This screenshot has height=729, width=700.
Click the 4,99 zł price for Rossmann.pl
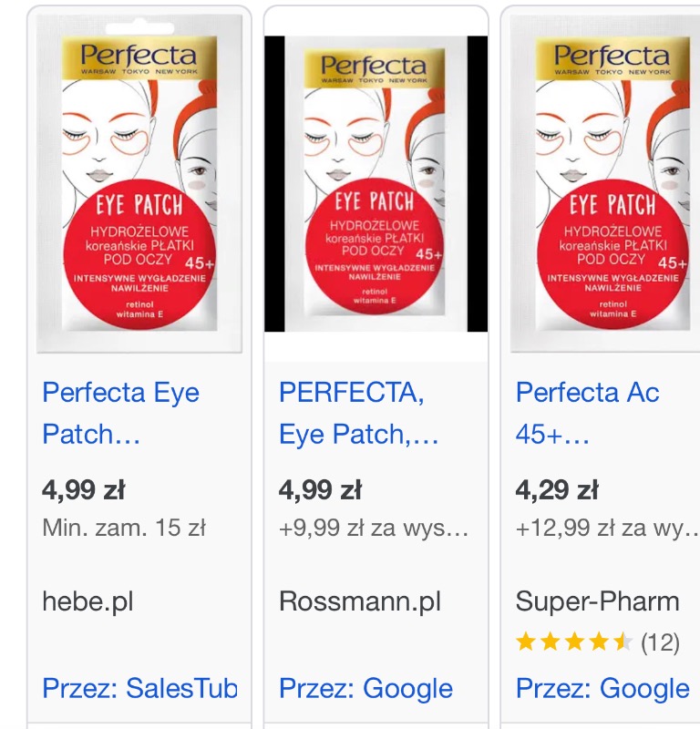tap(320, 489)
